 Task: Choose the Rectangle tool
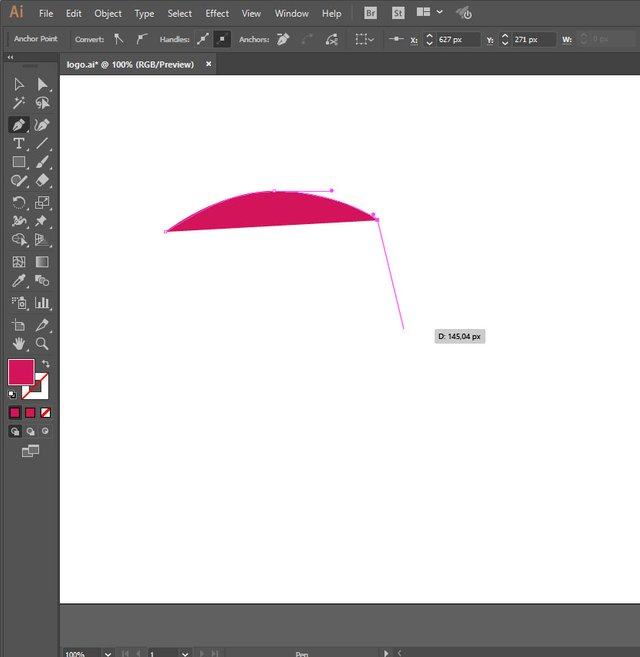(x=18, y=162)
